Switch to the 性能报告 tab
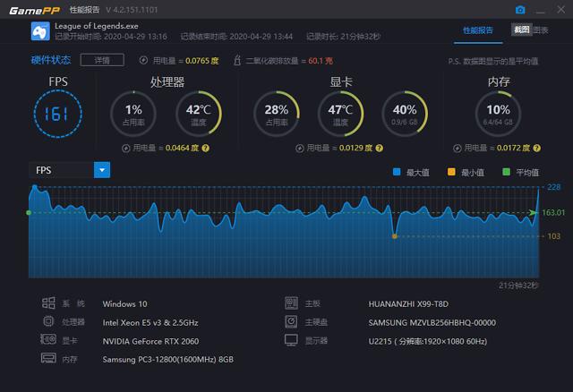573x392 pixels. [x=478, y=30]
